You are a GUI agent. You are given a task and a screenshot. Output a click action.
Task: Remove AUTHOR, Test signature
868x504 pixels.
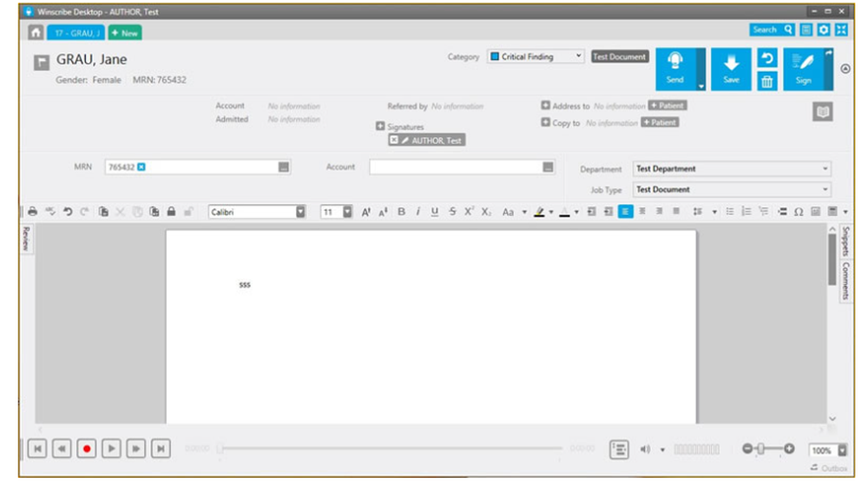pyautogui.click(x=393, y=140)
